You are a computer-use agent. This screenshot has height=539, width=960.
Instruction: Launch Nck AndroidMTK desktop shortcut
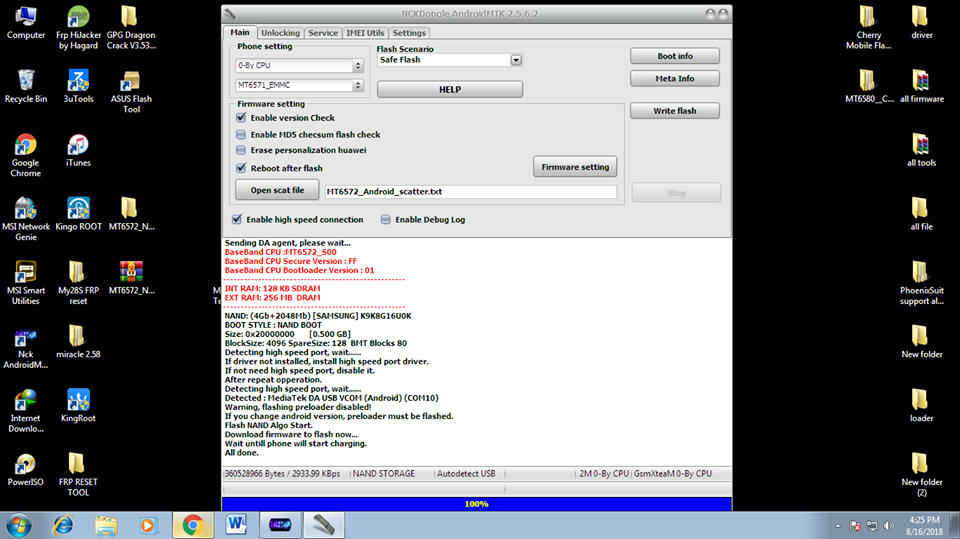tap(26, 347)
